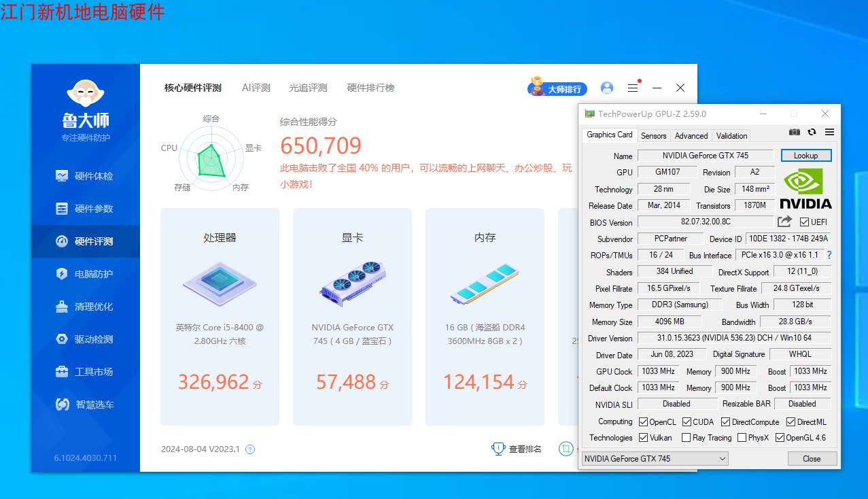
Task: Click the BIOS share/export arrow icon
Action: point(784,222)
